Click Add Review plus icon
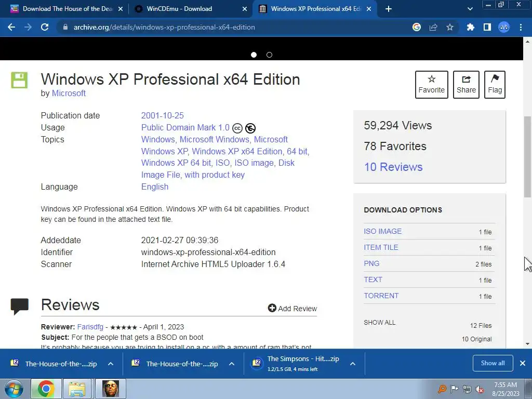This screenshot has width=532, height=399. click(272, 308)
